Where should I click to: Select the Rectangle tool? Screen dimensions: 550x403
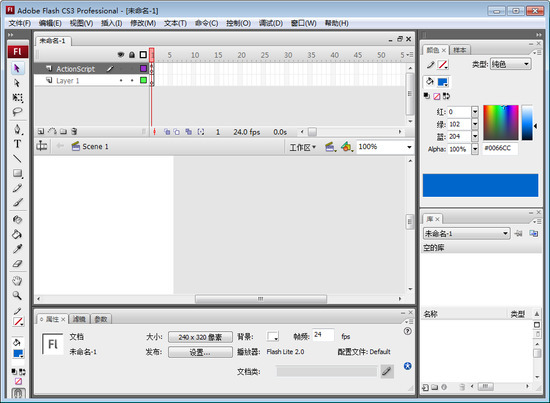(17, 173)
